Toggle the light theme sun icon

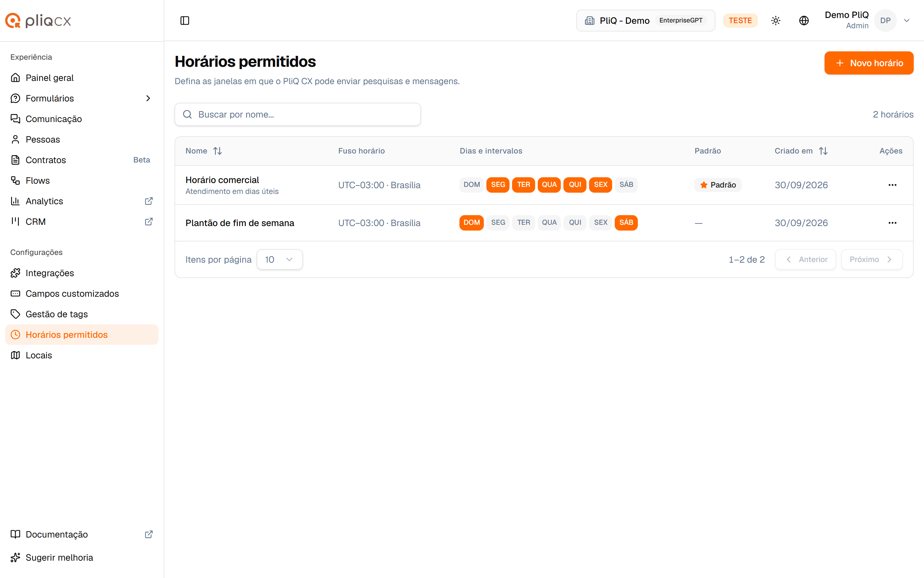(775, 21)
